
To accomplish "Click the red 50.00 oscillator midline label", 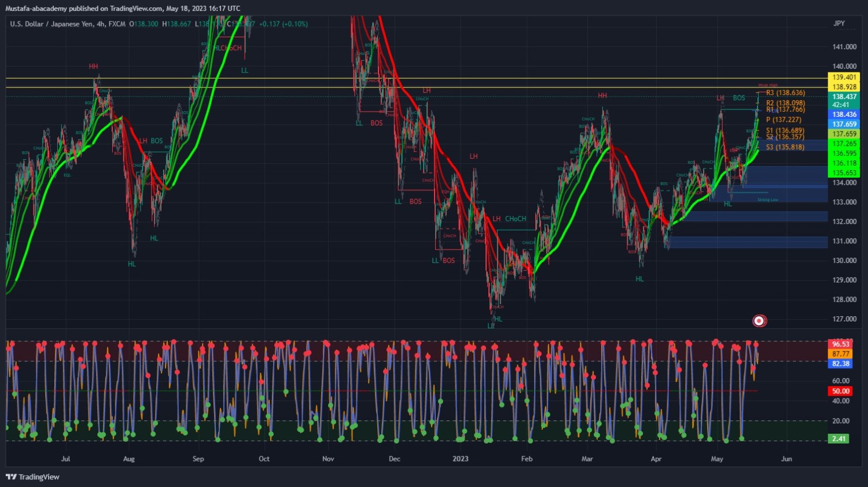I will (840, 391).
